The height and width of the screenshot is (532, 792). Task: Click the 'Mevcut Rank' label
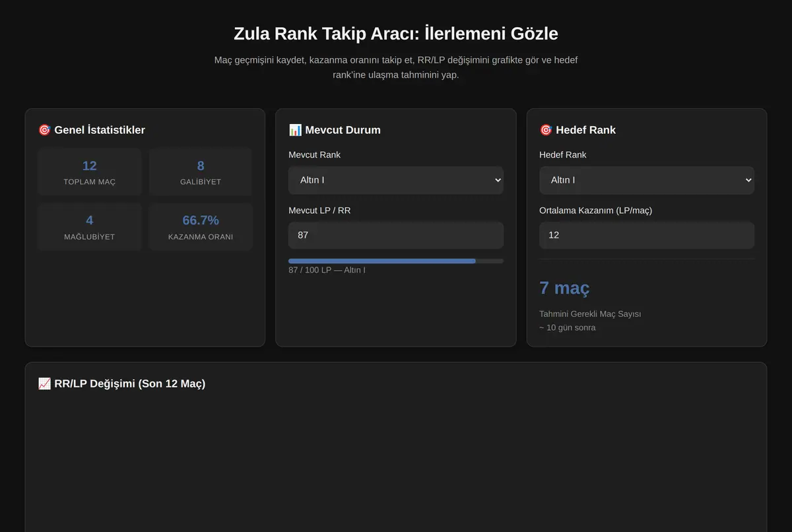tap(315, 154)
